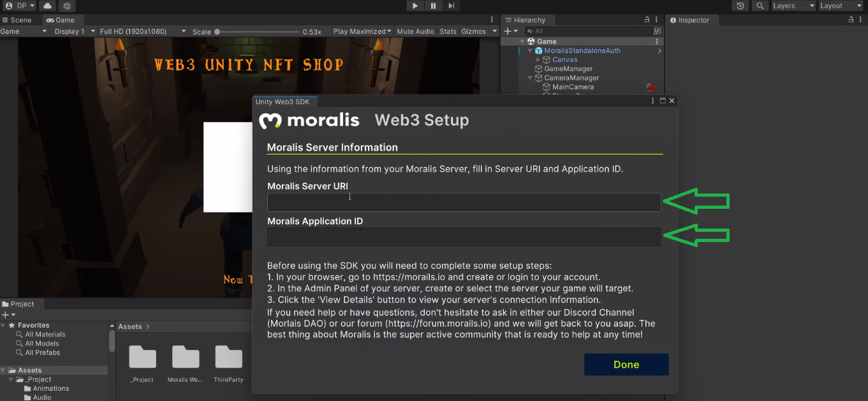Screen dimensions: 868x401
Task: Click the red icon beside MainCamera
Action: click(x=650, y=87)
